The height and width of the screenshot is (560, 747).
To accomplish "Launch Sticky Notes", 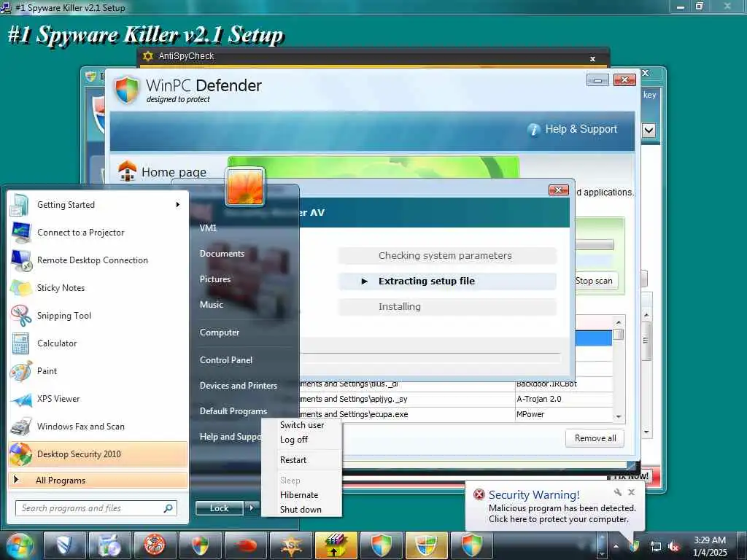I will coord(98,287).
